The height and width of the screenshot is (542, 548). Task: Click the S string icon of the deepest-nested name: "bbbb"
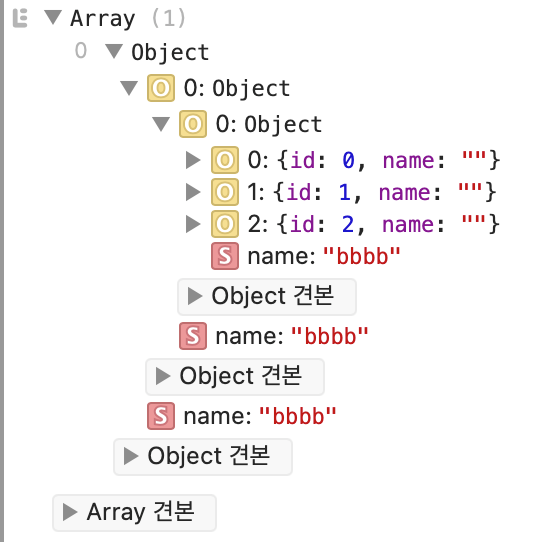225,256
